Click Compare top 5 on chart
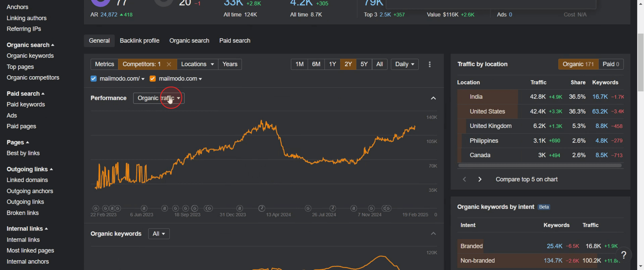 pos(527,179)
